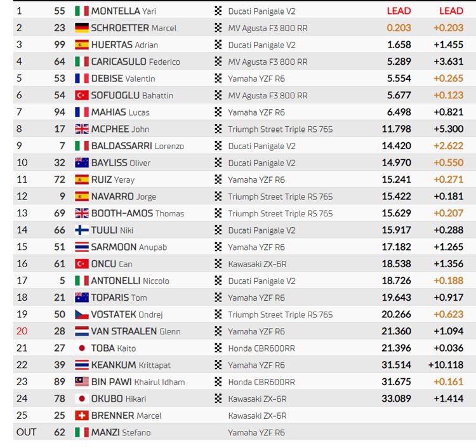
Task: Select rider BOOTH-AMOS Thomas
Action: click(138, 213)
